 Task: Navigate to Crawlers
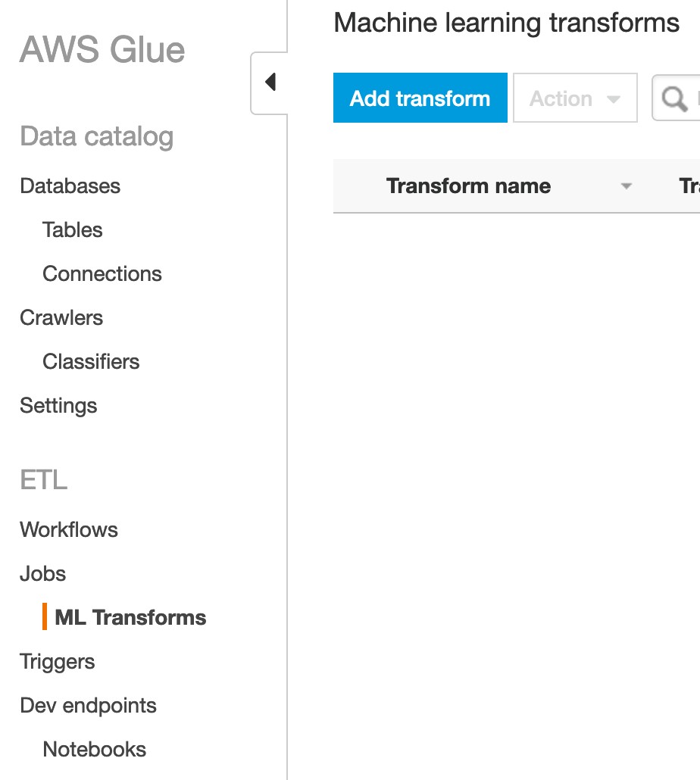(x=61, y=318)
